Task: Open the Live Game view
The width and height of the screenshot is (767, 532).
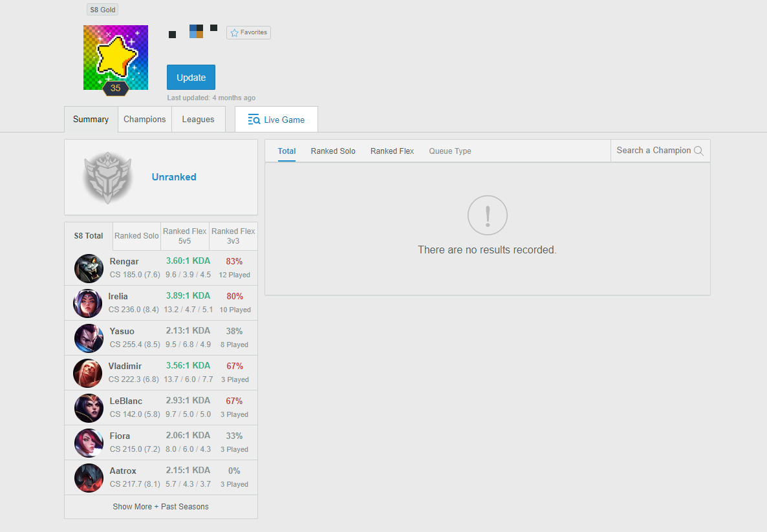Action: click(276, 120)
